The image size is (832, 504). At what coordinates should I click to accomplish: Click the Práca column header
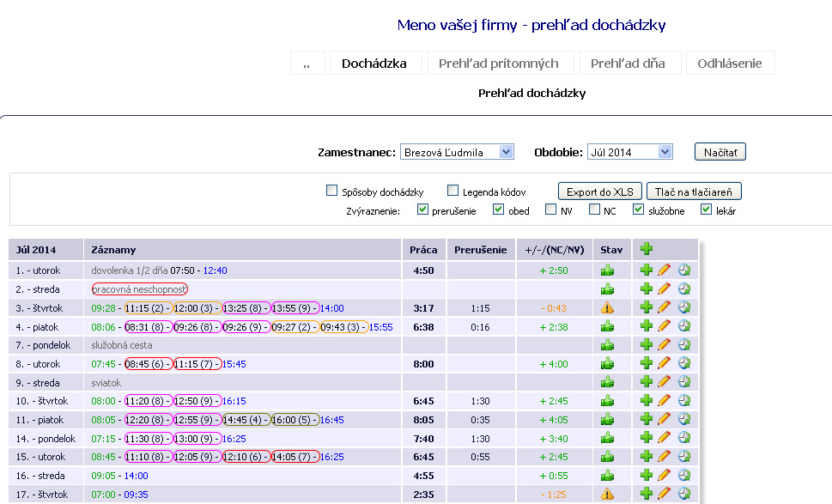click(x=423, y=250)
